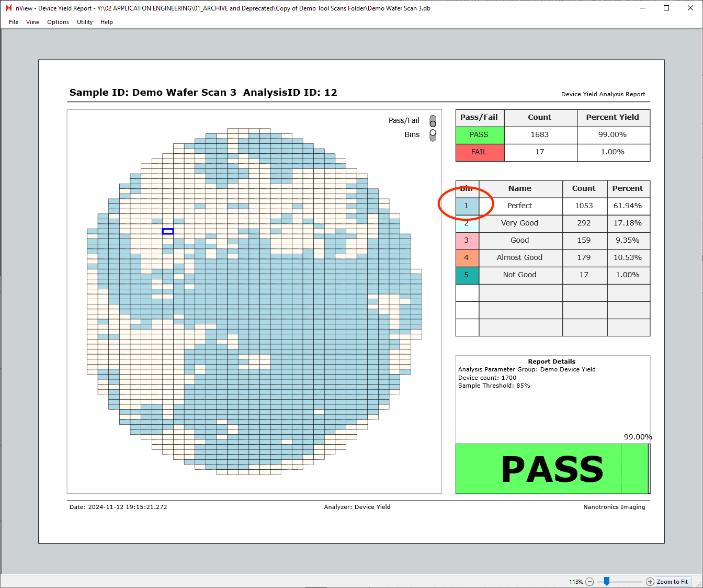
Task: Select the teal Bin 5 Not Good swatch
Action: coord(467,275)
